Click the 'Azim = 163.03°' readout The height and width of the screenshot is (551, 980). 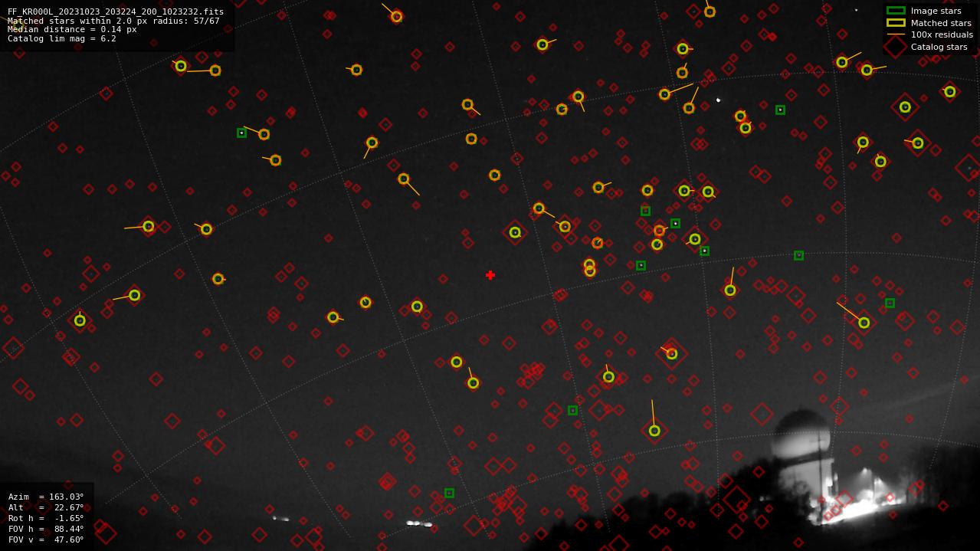point(46,497)
